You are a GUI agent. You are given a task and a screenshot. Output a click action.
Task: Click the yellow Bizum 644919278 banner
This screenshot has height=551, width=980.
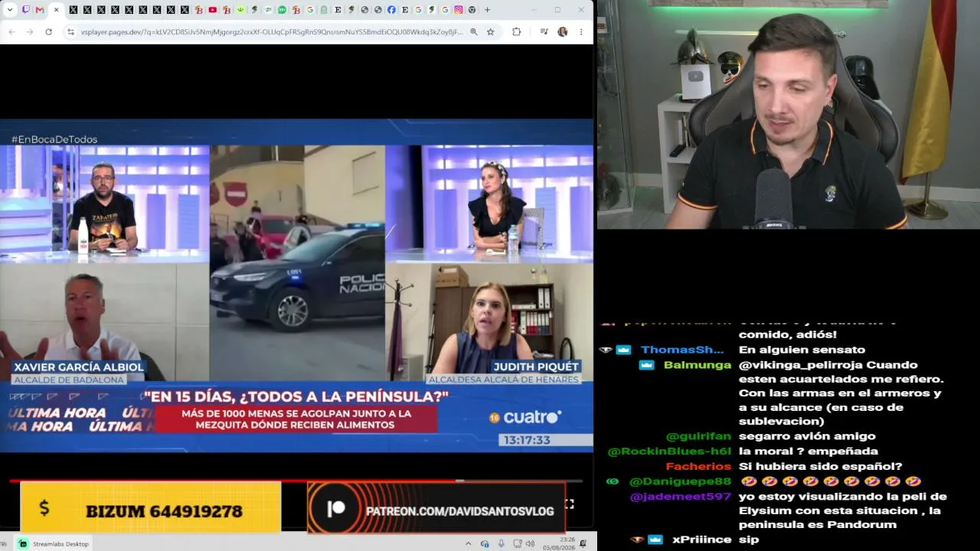151,507
